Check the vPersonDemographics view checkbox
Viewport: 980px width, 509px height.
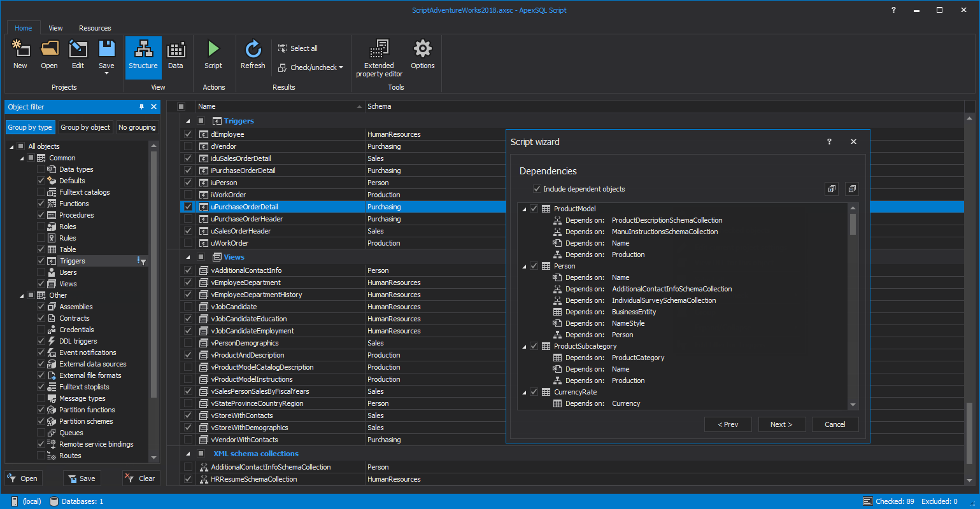(x=188, y=343)
